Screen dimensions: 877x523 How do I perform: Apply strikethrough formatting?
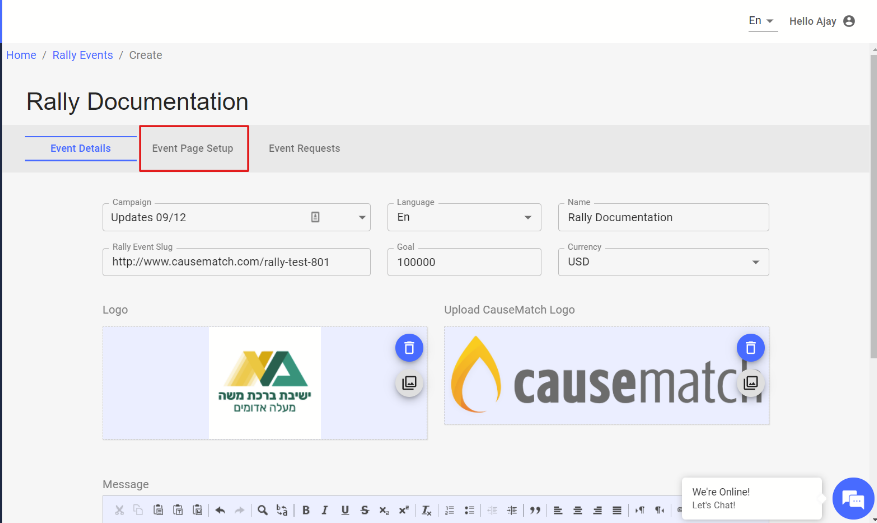(365, 510)
